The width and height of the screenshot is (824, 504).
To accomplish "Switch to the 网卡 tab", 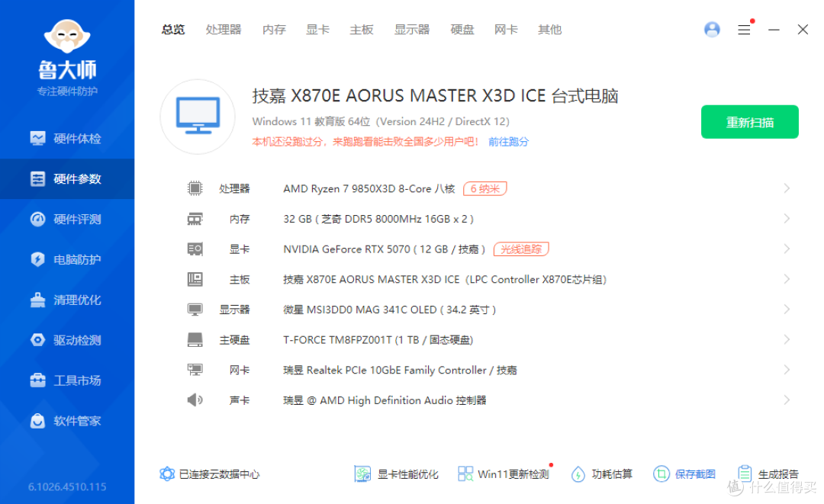I will (x=506, y=30).
